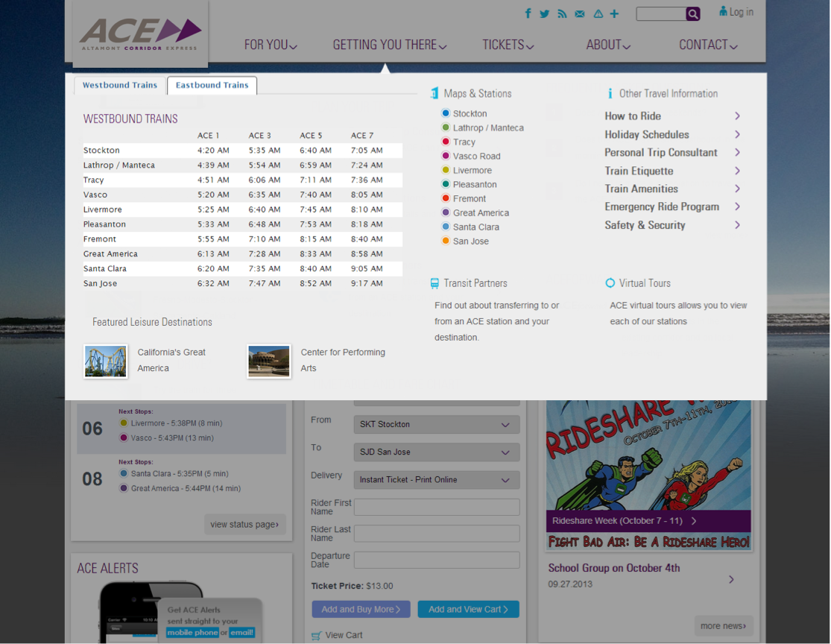Open the Santa Clara station link
831x644 pixels.
click(x=476, y=227)
